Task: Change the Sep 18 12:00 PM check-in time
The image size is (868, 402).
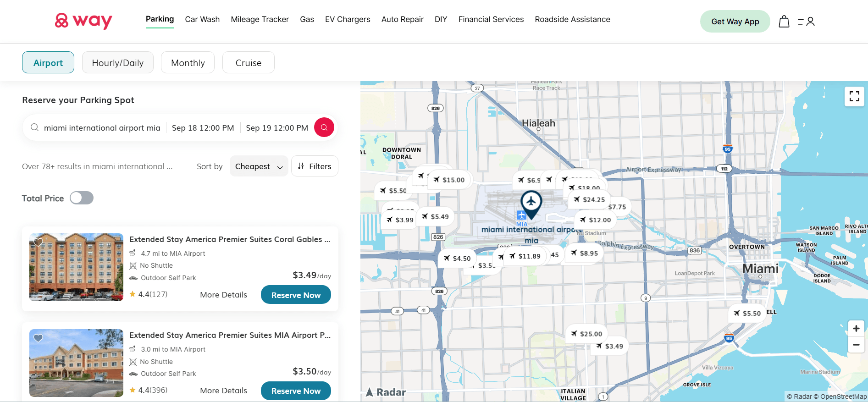Action: tap(203, 128)
